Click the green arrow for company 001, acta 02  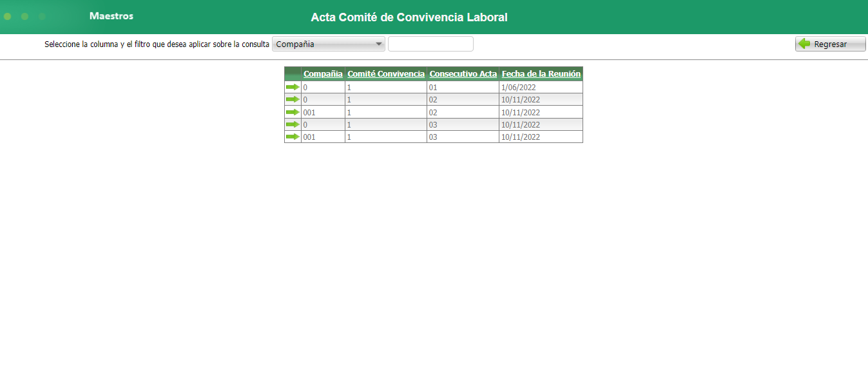pyautogui.click(x=293, y=111)
